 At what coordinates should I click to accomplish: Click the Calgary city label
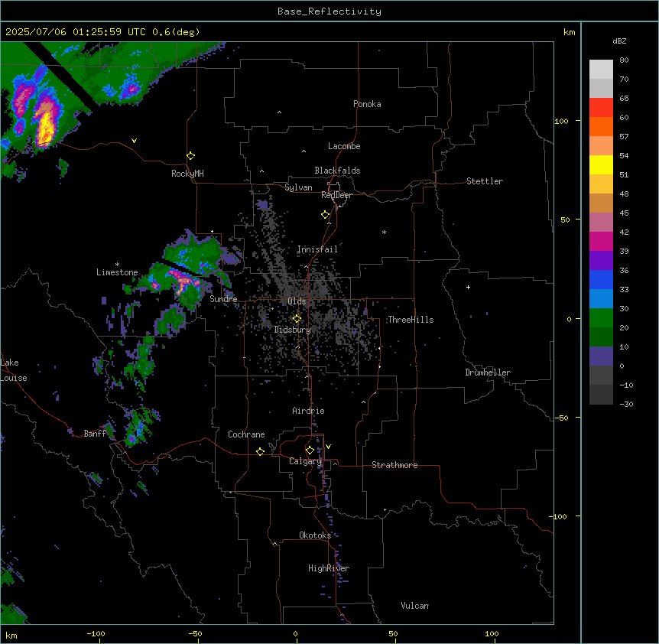pyautogui.click(x=306, y=461)
